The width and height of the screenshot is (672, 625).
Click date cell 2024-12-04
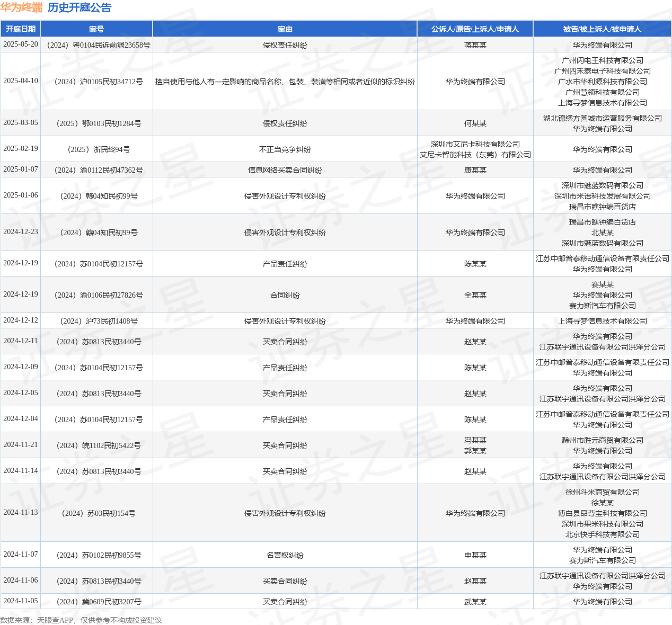[21, 419]
